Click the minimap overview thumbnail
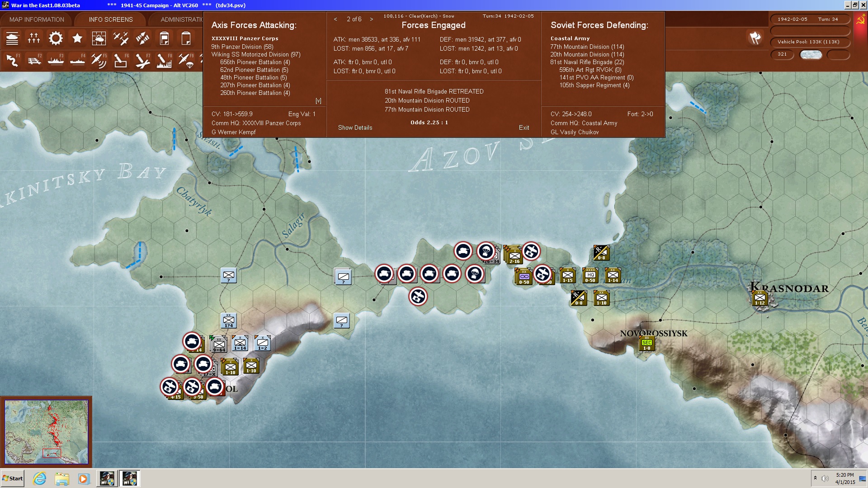This screenshot has height=488, width=868. click(46, 432)
